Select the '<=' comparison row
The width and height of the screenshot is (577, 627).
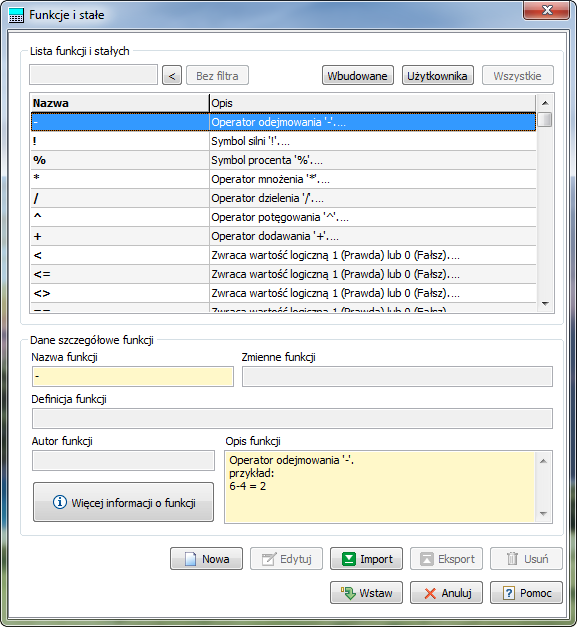tap(283, 274)
